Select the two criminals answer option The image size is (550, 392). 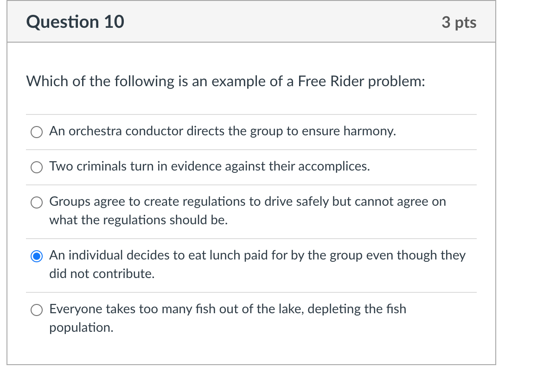click(37, 167)
